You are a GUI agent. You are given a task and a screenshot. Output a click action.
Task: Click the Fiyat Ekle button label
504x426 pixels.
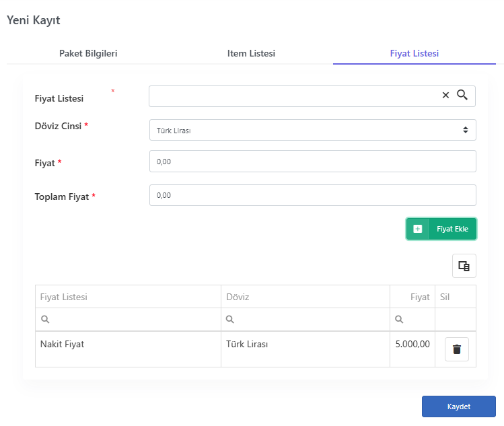[x=452, y=229]
